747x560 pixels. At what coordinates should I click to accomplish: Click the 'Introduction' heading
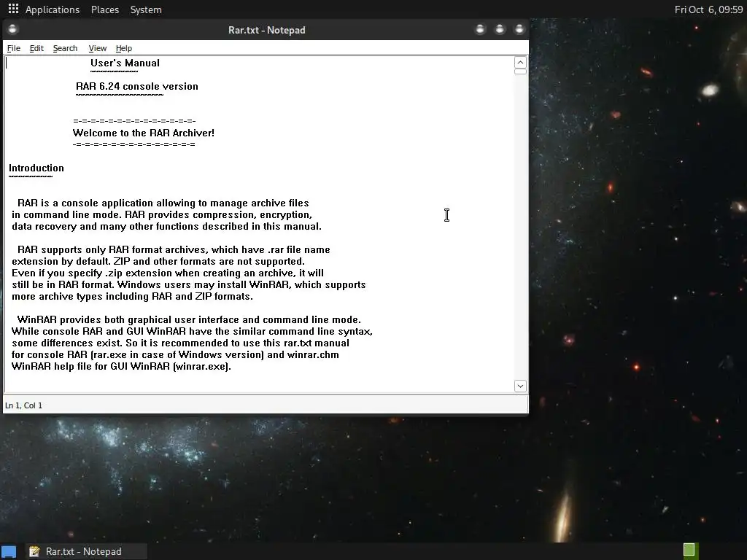click(36, 168)
